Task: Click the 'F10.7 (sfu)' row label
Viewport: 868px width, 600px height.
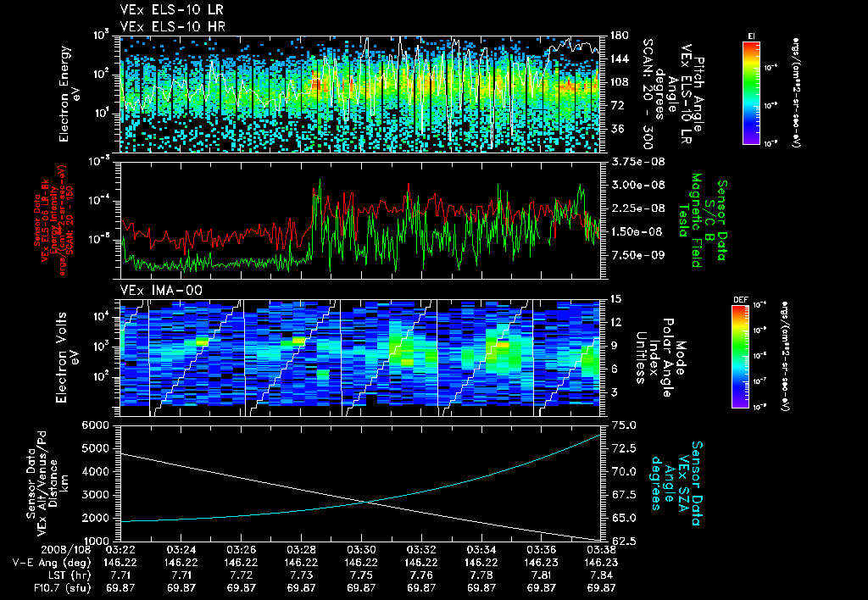Action: [x=61, y=588]
